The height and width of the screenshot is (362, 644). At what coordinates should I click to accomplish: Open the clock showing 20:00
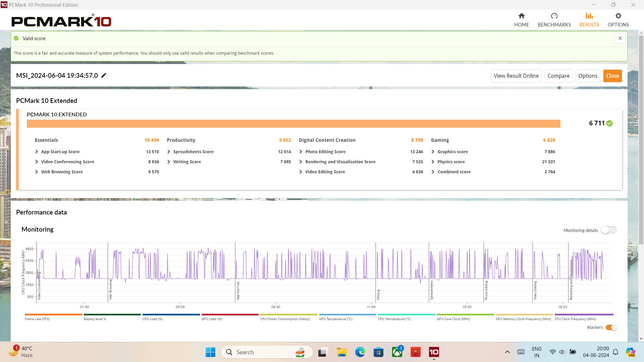tap(596, 352)
